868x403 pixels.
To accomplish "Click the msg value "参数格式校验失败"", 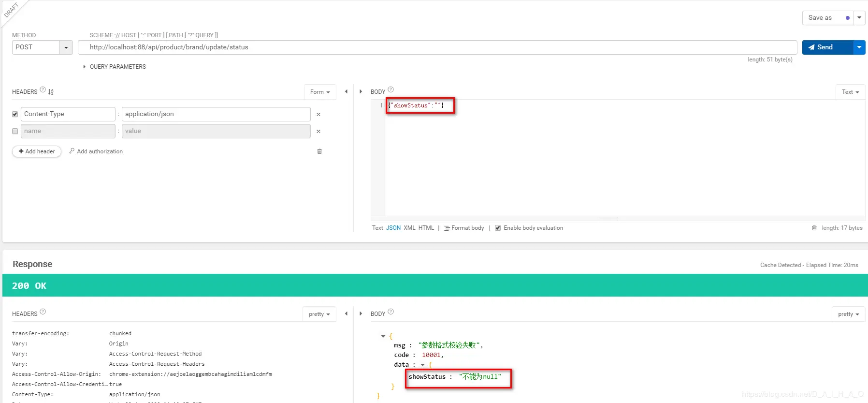I will [x=448, y=345].
